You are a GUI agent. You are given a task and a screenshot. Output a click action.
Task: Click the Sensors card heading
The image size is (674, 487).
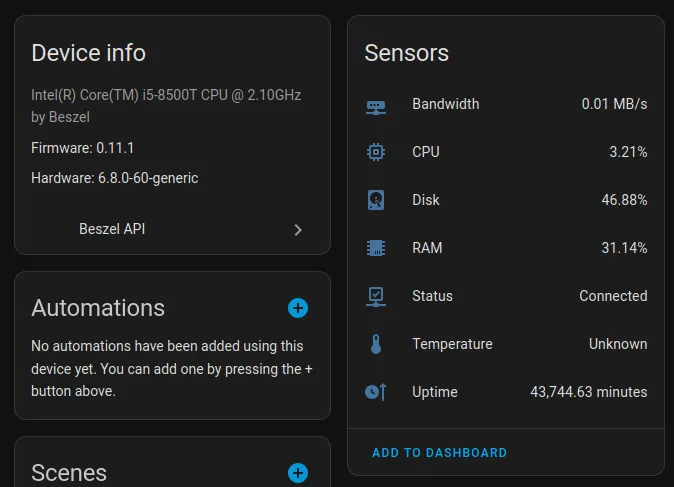coord(407,53)
